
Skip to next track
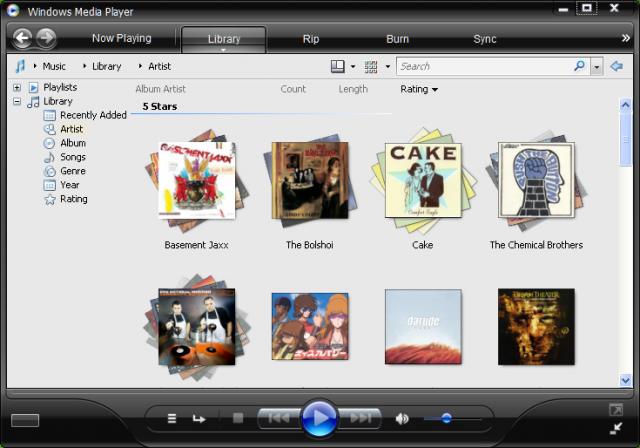(x=360, y=418)
